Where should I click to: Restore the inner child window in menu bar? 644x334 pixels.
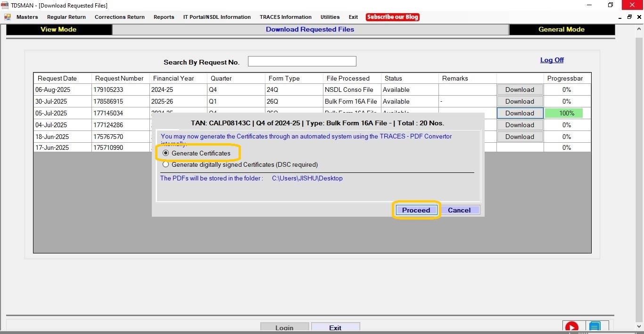tap(629, 17)
